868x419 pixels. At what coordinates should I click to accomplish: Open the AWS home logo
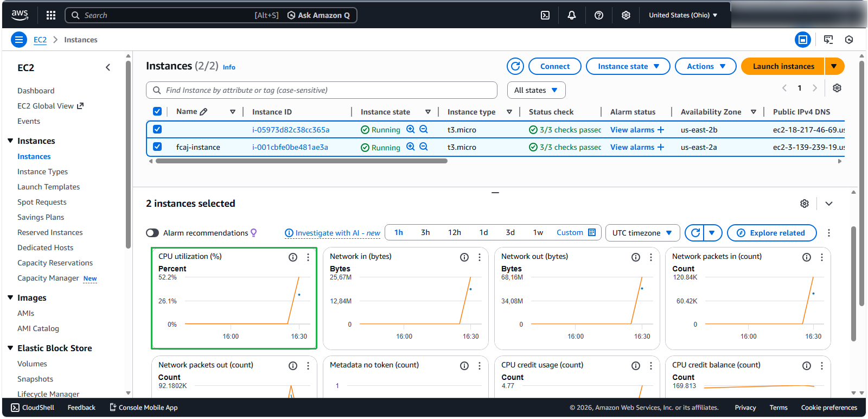tap(20, 15)
